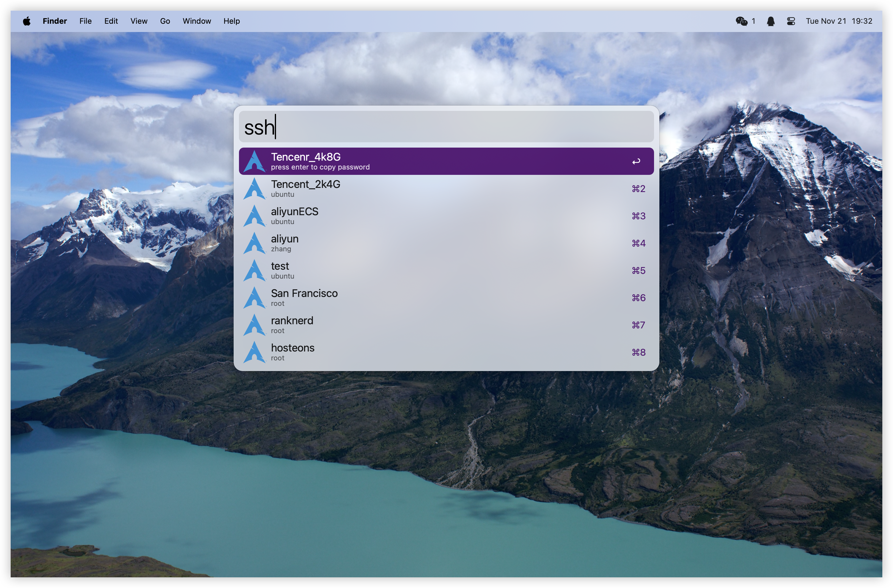Click the date and time display
Image resolution: width=893 pixels, height=588 pixels.
point(839,21)
